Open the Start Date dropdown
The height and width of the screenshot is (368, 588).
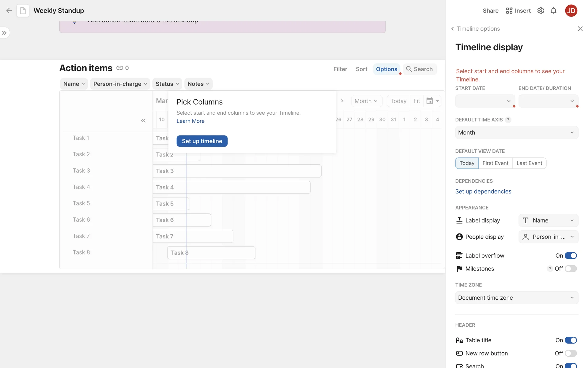(x=485, y=101)
